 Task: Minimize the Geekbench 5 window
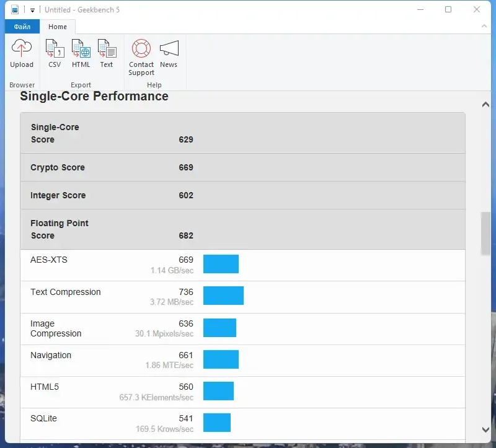(x=420, y=9)
